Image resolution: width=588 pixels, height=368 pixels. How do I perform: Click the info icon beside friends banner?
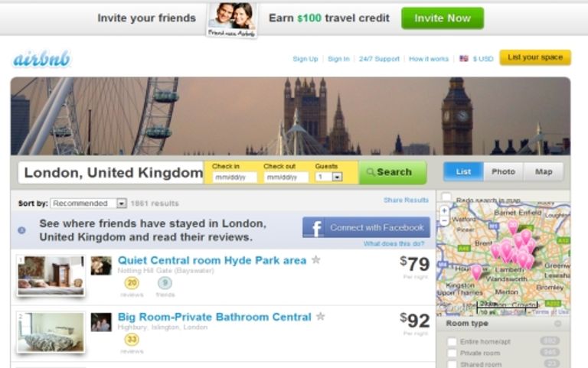coord(21,230)
